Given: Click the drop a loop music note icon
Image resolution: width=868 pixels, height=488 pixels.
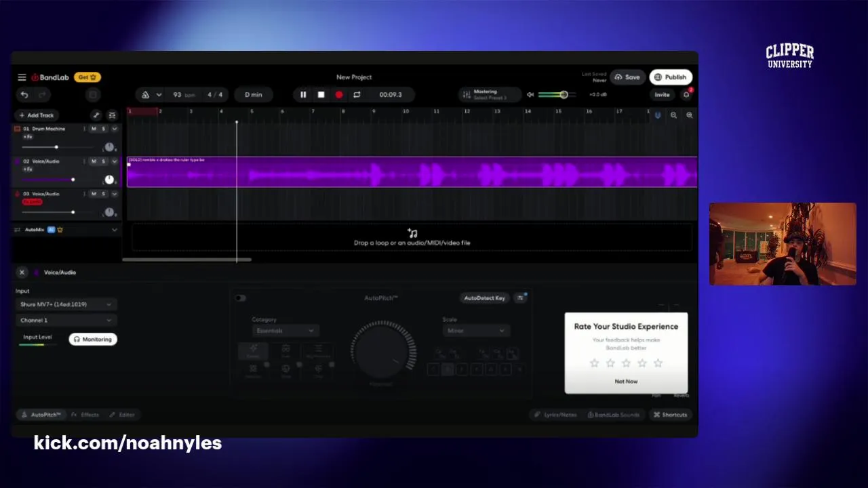Looking at the screenshot, I should [412, 233].
